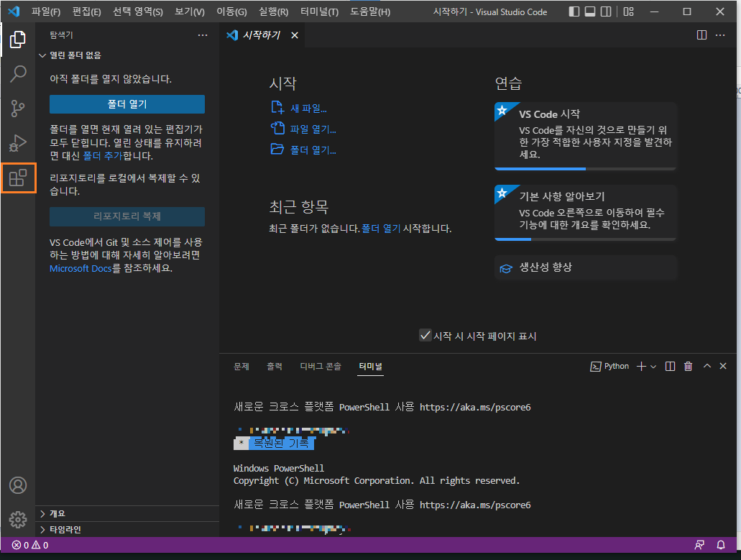Open the 선택 영역(S) menu

pyautogui.click(x=138, y=12)
